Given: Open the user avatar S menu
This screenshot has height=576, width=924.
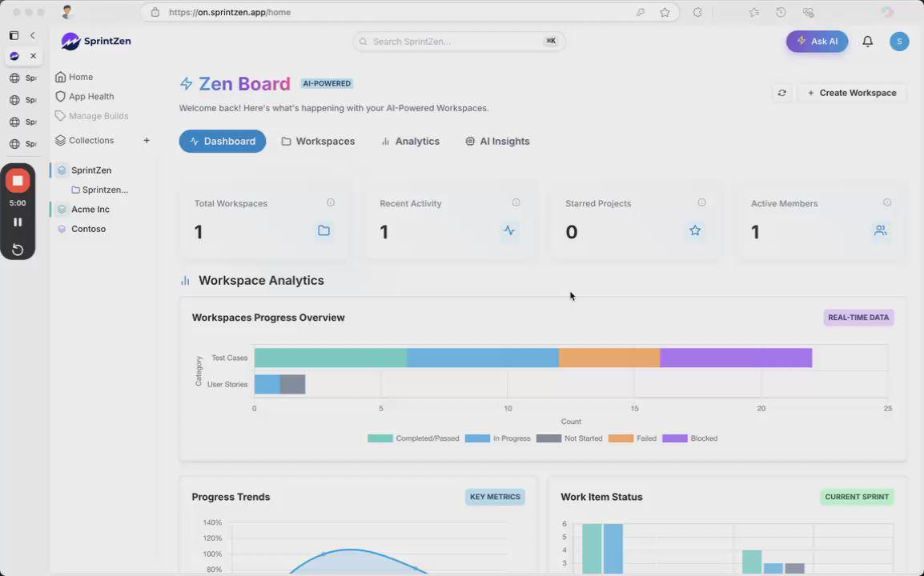Looking at the screenshot, I should [899, 42].
